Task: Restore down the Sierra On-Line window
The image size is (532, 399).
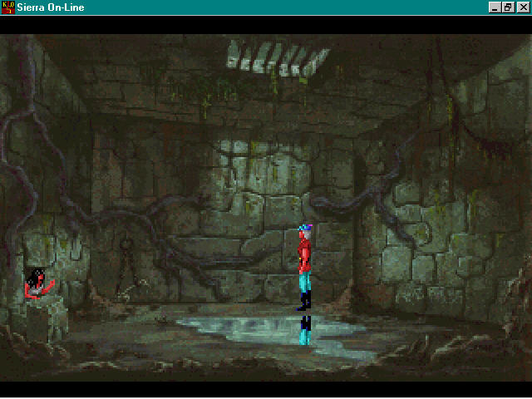Action: [508, 7]
